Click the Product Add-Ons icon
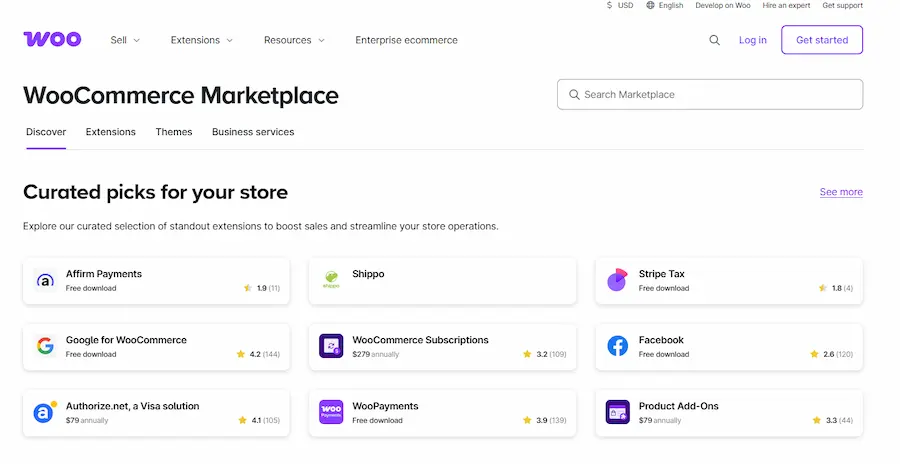This screenshot has width=900, height=464. [x=618, y=412]
